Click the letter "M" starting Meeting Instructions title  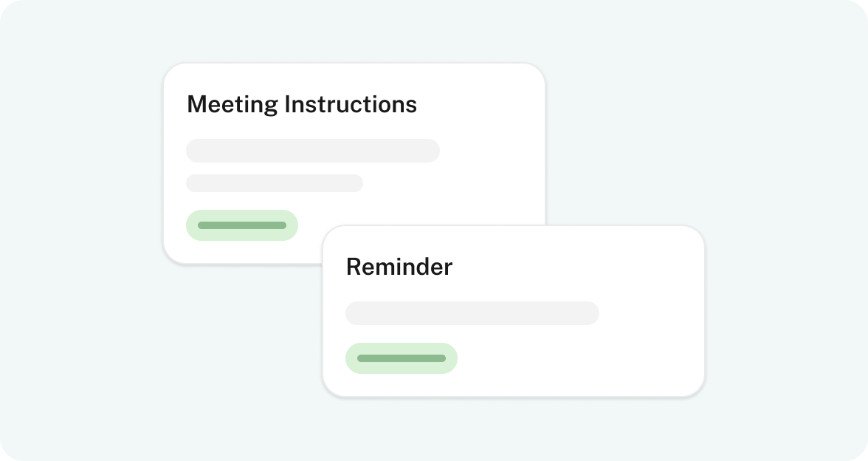(196, 104)
